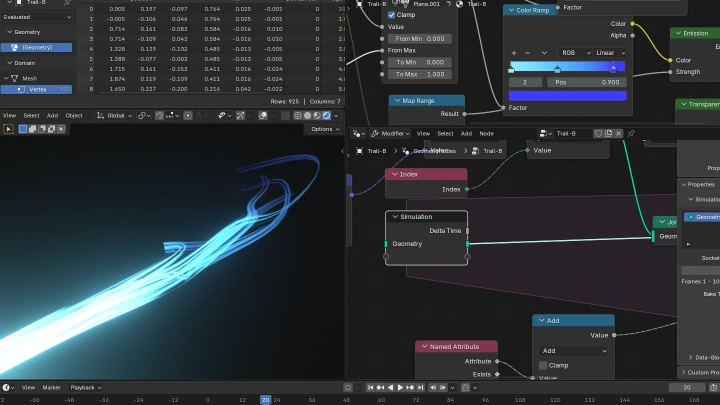720x405 pixels.
Task: Select the middle Color Ramp stop handle
Action: coord(557,69)
